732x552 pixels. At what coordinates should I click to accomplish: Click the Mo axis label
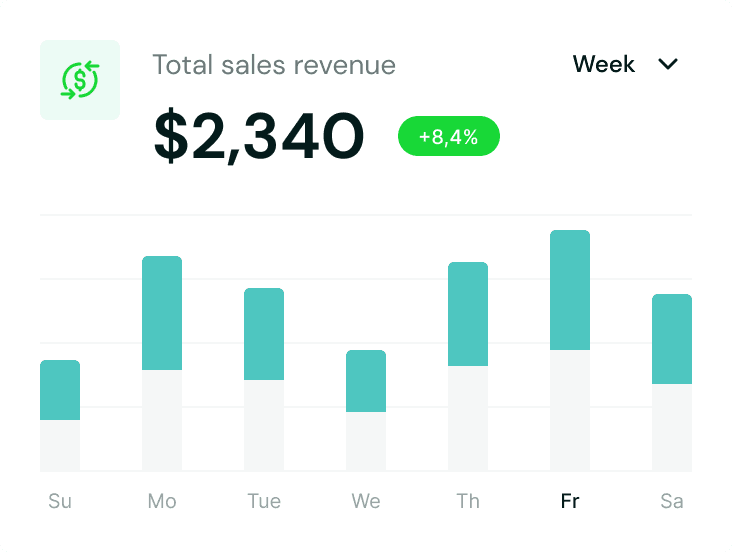(162, 501)
